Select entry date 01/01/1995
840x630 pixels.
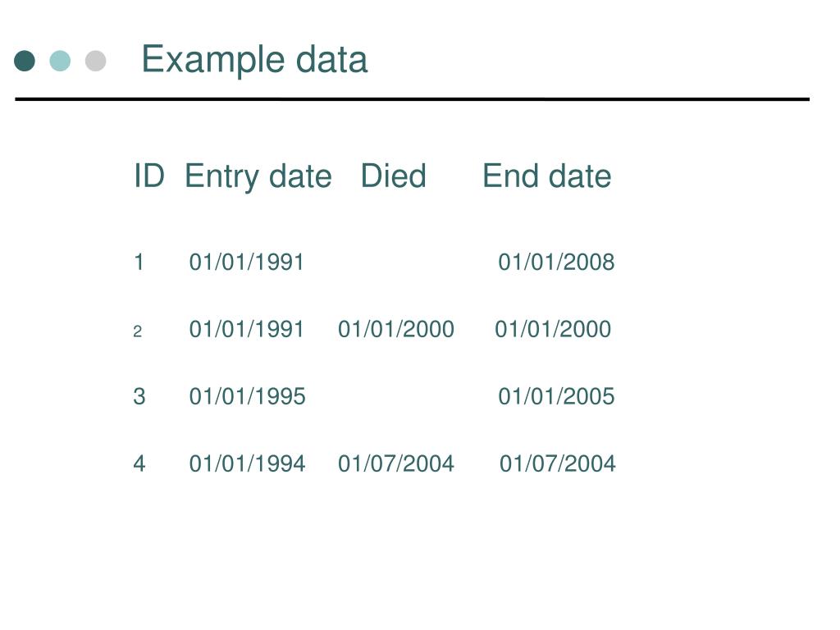click(247, 396)
